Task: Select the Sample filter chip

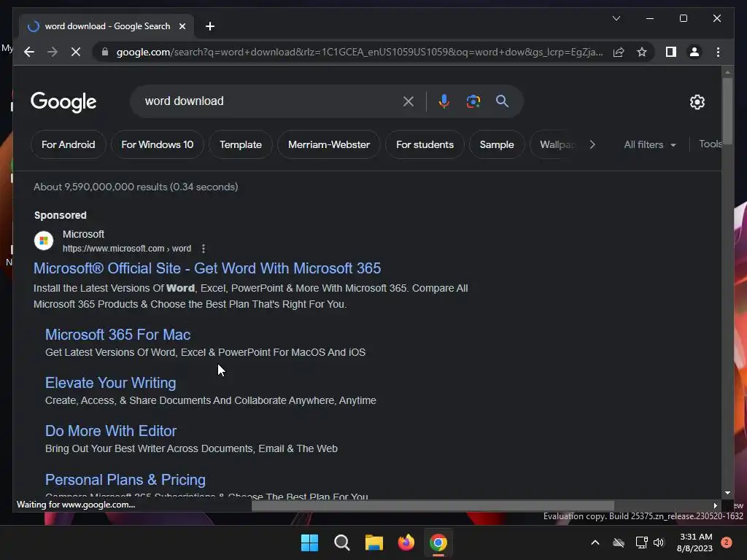Action: coord(496,144)
